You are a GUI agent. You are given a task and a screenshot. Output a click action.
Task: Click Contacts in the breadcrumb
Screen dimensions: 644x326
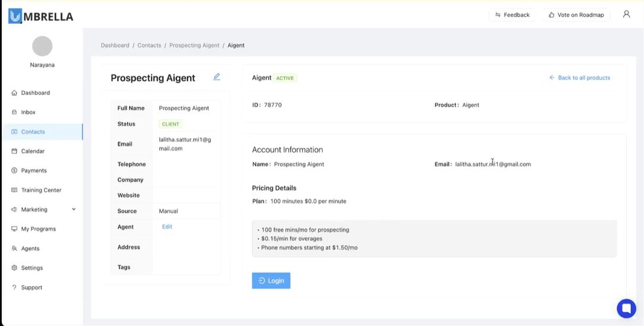[x=149, y=45]
